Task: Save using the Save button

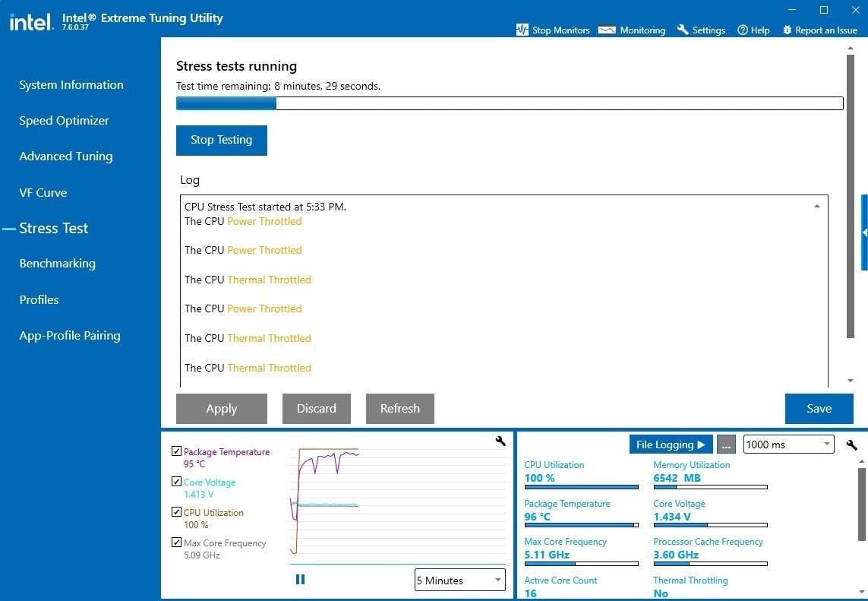Action: (819, 409)
